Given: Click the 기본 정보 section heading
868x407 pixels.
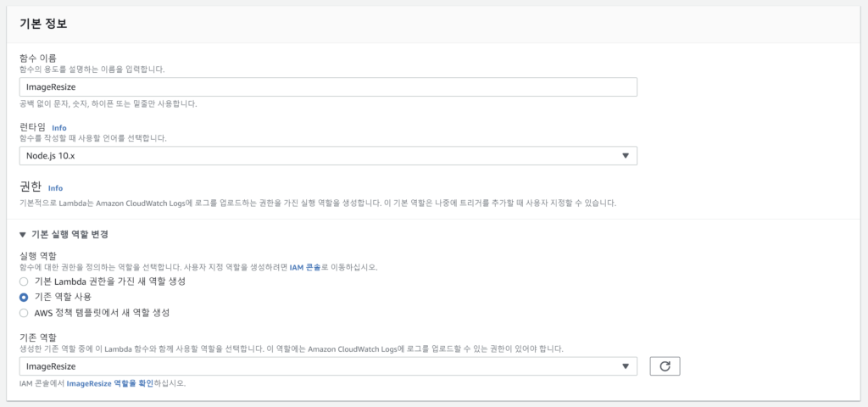Looking at the screenshot, I should pyautogui.click(x=43, y=24).
